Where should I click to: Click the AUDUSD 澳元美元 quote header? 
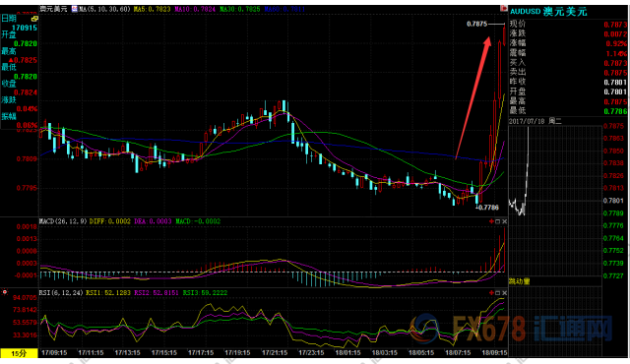(x=548, y=12)
